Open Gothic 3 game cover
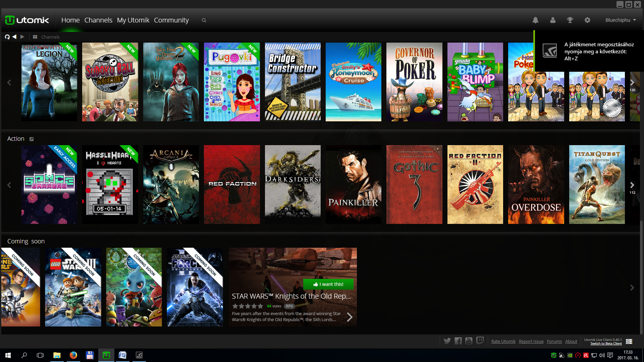This screenshot has height=362, width=644. (x=414, y=184)
